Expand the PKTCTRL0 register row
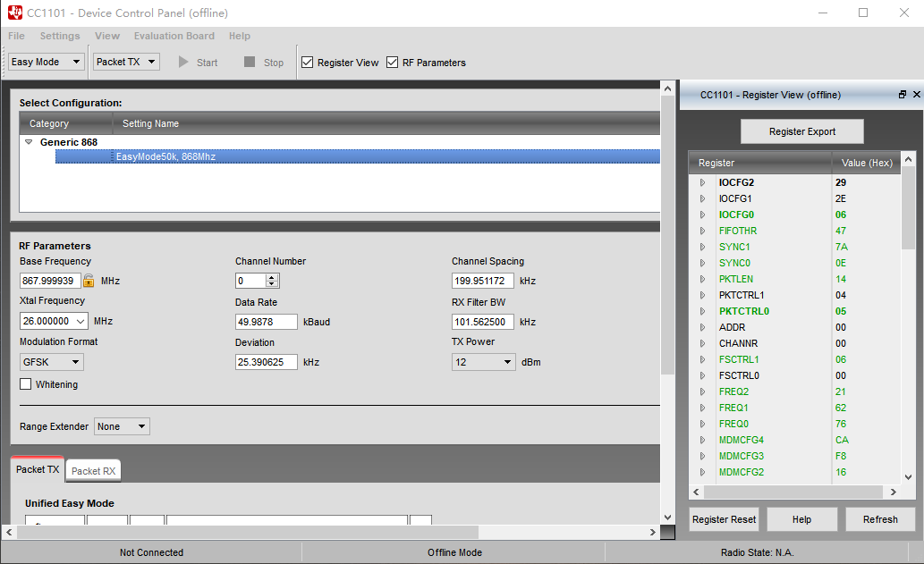924x564 pixels. click(702, 311)
